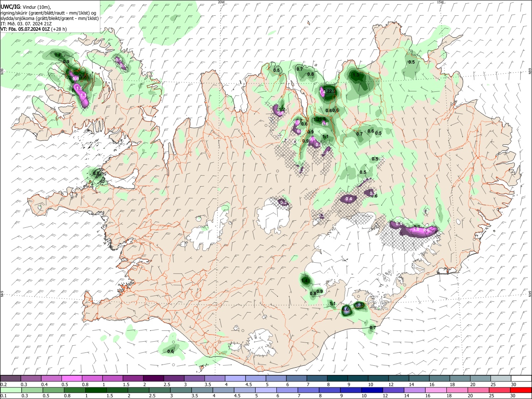Screen dimensions: 532x399
Task: Click the '0.1' label on the lower scale
Action: pos(4,396)
